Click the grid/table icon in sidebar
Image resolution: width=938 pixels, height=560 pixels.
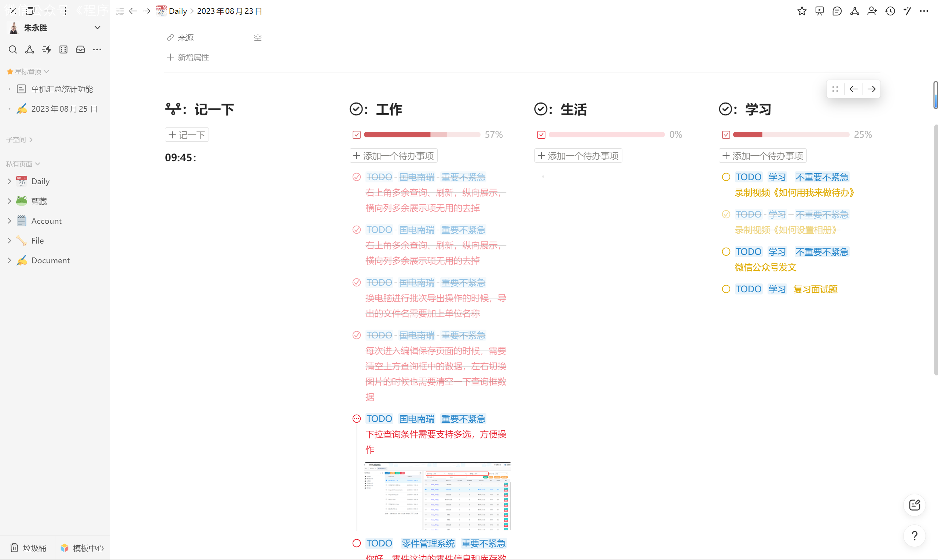63,49
